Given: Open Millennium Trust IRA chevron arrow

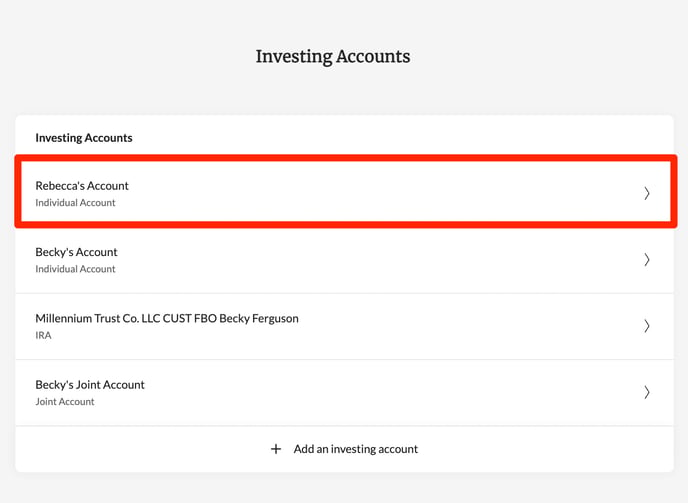Looking at the screenshot, I should coord(647,326).
